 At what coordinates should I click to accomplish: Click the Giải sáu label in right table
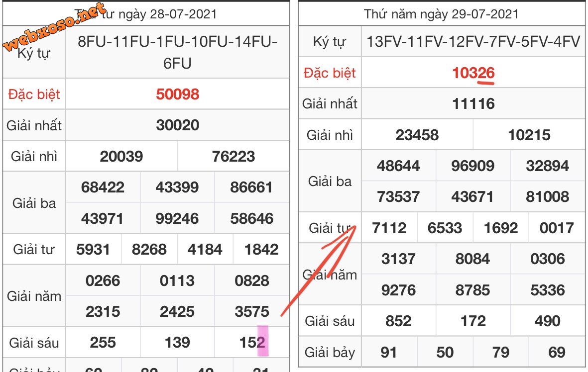[330, 321]
